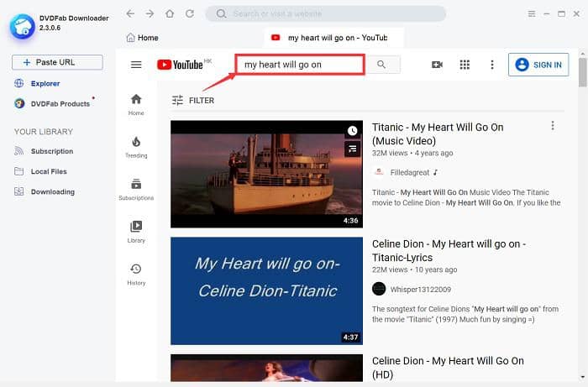Click the address bar search icon
The height and width of the screenshot is (387, 588).
coord(221,14)
